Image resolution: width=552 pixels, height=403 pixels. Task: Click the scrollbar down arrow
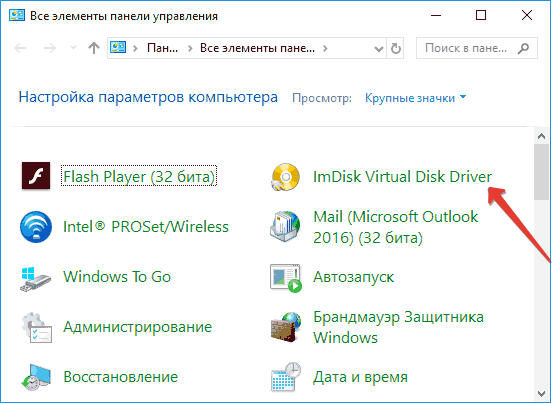point(541,393)
